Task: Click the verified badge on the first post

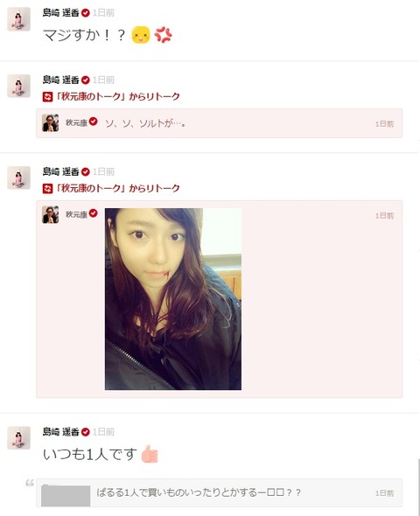Action: [x=85, y=13]
